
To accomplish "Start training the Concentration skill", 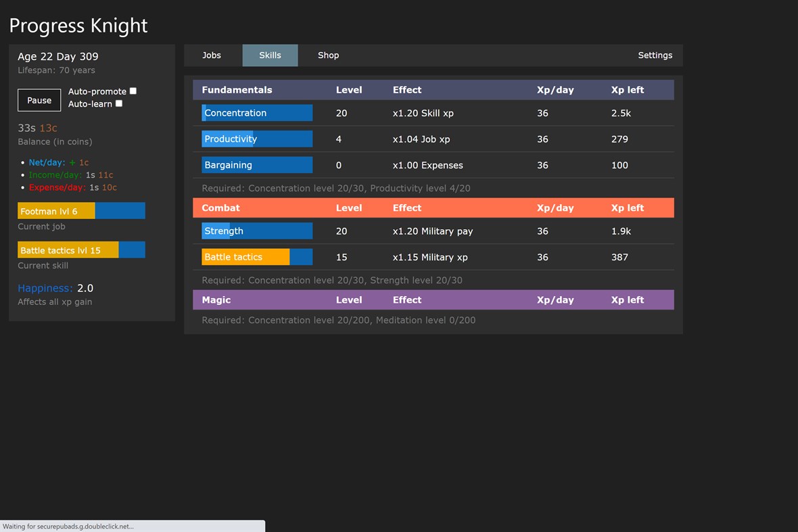I will tap(257, 113).
